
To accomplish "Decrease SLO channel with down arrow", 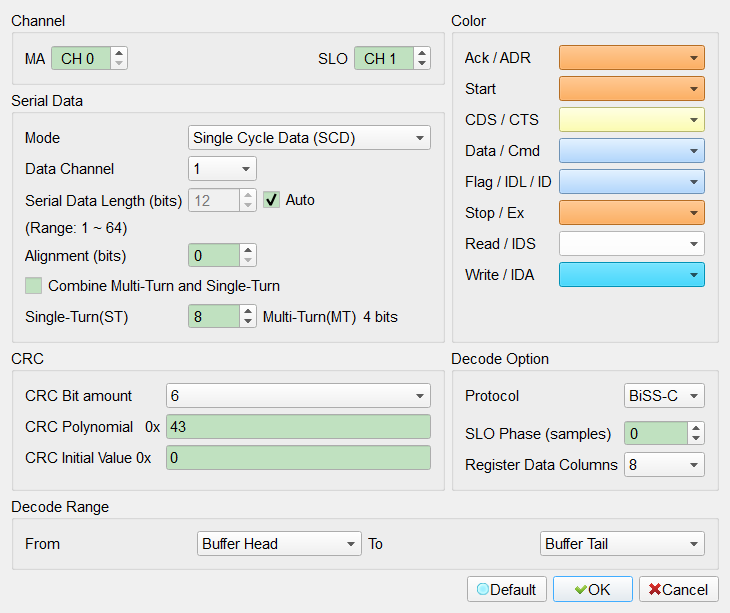I will point(422,64).
